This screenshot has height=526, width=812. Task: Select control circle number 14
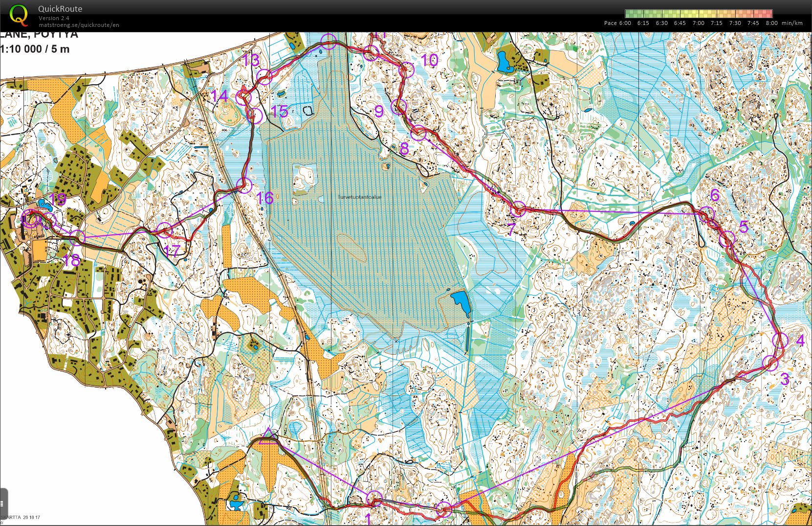point(243,97)
